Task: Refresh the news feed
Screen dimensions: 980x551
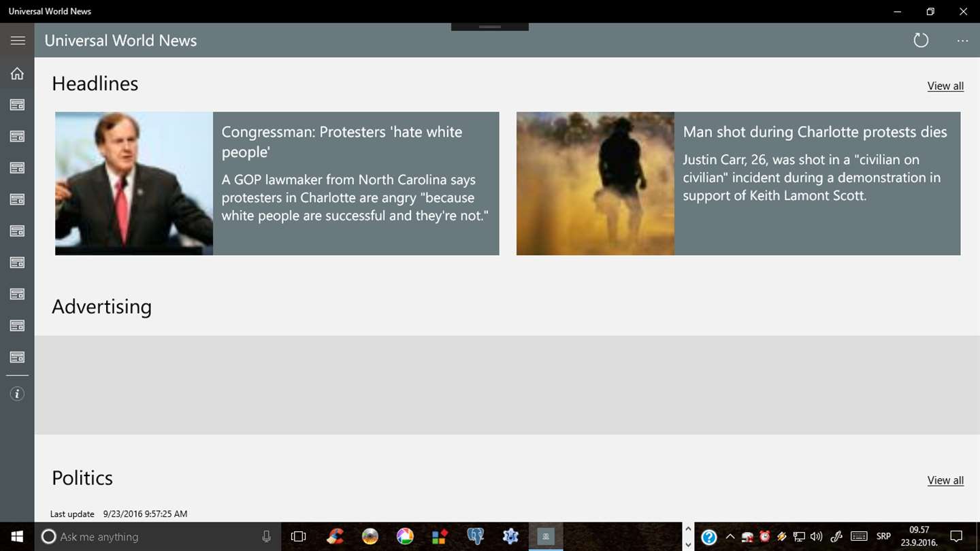Action: tap(921, 41)
